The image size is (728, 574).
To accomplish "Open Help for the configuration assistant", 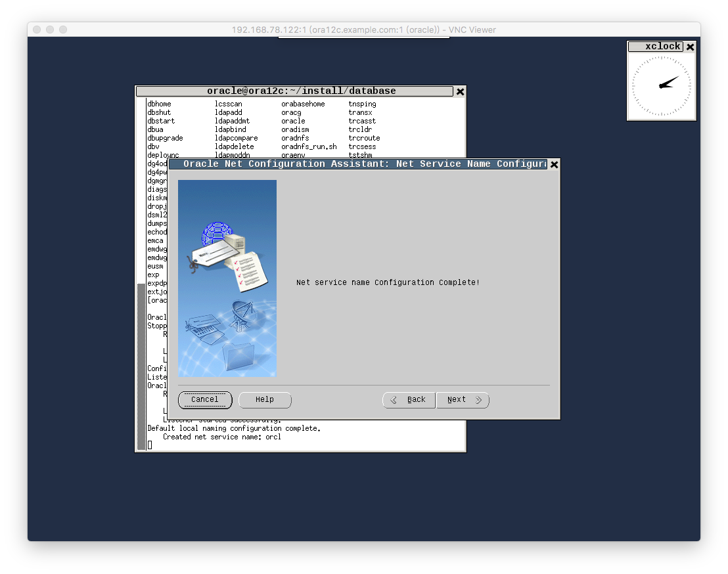I will pos(265,400).
